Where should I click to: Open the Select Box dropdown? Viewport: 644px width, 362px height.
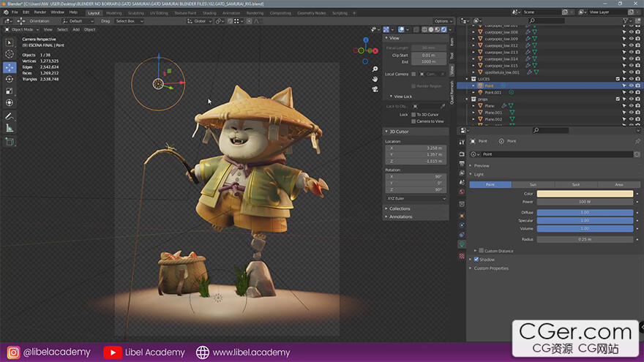[130, 21]
